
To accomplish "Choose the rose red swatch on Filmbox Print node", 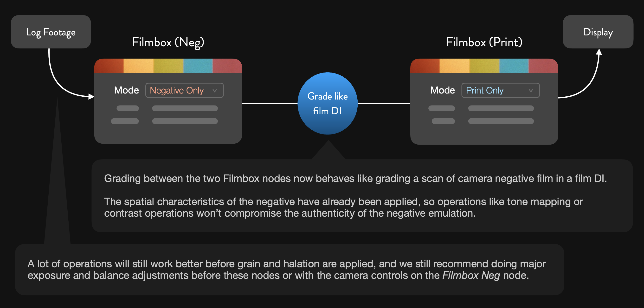I will click(x=543, y=66).
